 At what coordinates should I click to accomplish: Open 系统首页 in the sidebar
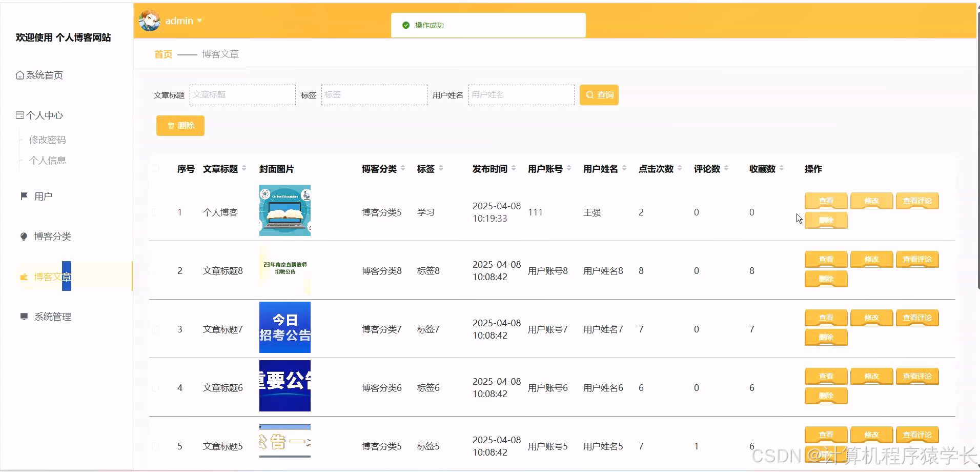point(45,75)
